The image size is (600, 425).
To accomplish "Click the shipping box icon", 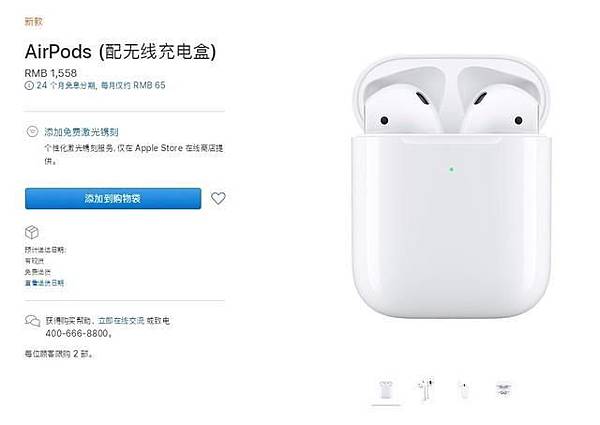I will tap(32, 232).
